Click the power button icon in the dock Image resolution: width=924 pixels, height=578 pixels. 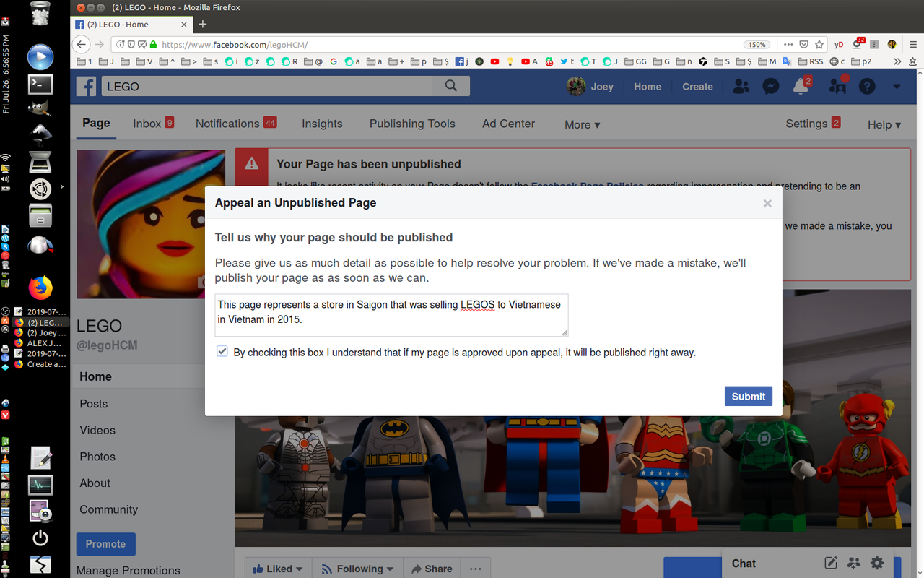[40, 538]
